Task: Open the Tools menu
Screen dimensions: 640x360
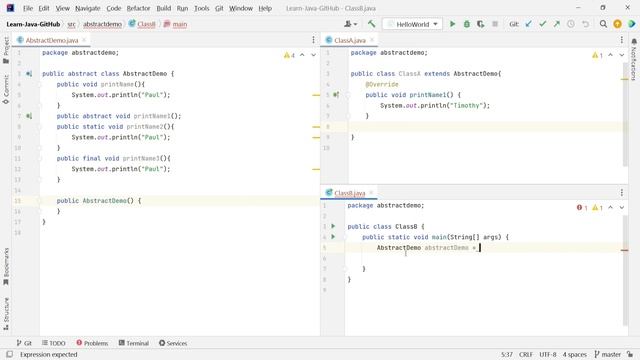Action: point(201,8)
